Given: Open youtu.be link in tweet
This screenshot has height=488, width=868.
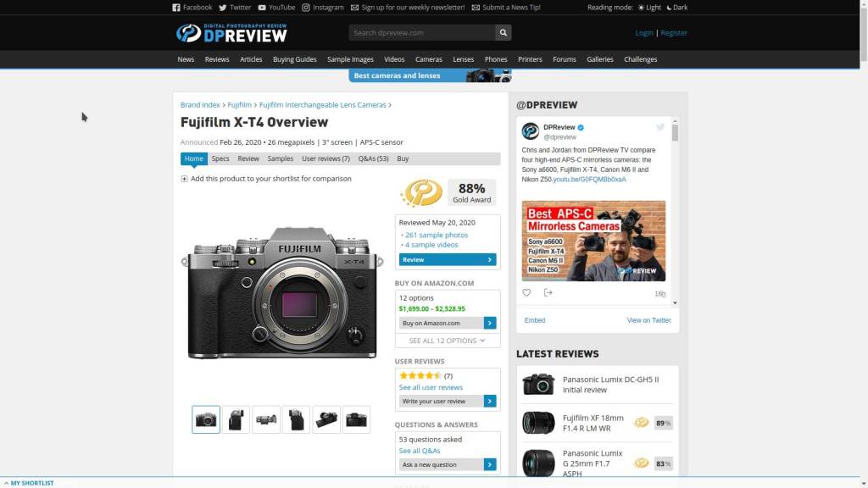Looking at the screenshot, I should click(590, 180).
